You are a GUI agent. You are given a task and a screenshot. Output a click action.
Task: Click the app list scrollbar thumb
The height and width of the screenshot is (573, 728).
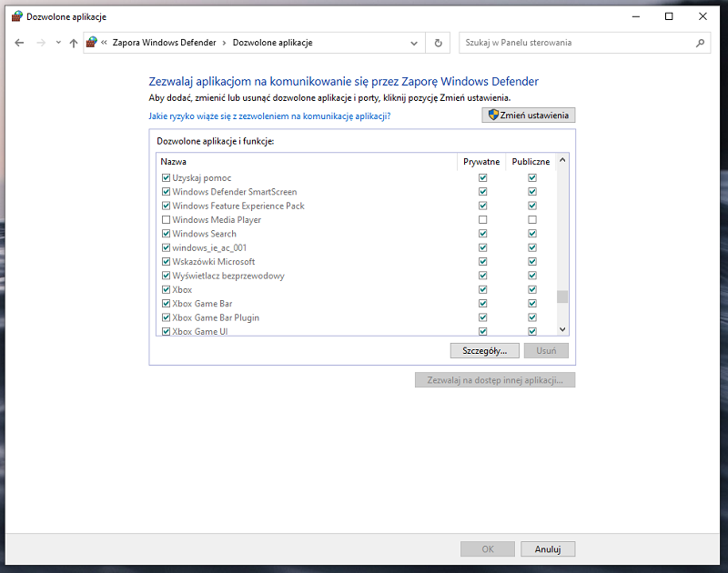[x=562, y=297]
